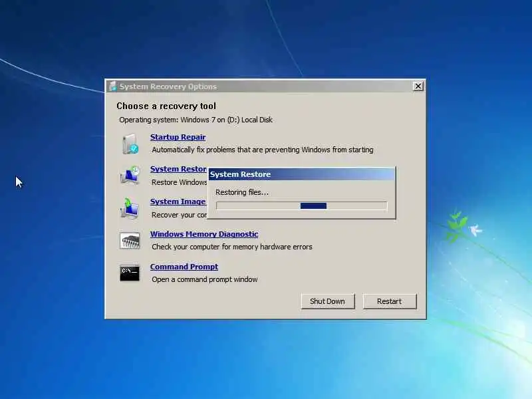Screen dimensions: 532x399
Task: Click 'Open a command prompt window' text
Action: pos(205,279)
